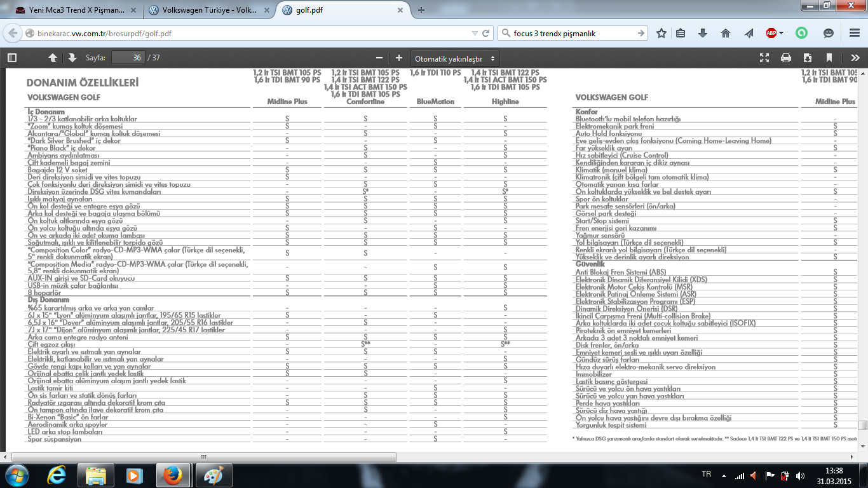
Task: Switch PDF to presentation mode
Action: (x=764, y=58)
